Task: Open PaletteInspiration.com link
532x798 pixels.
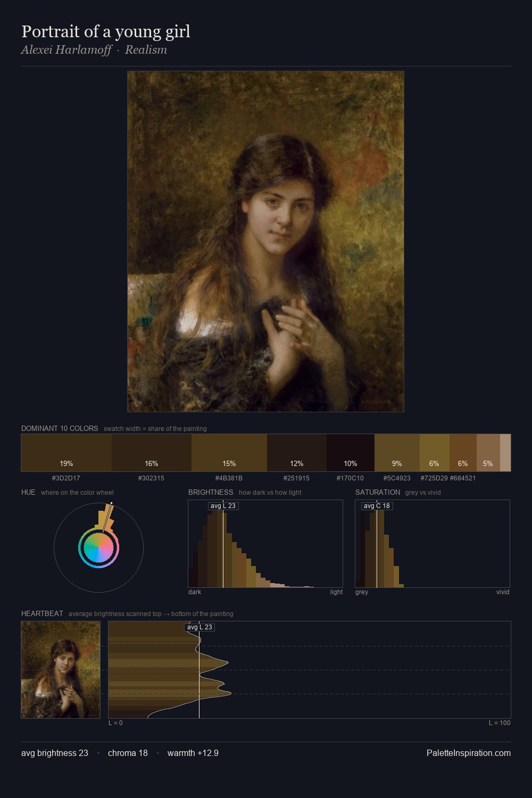Action: [x=469, y=753]
